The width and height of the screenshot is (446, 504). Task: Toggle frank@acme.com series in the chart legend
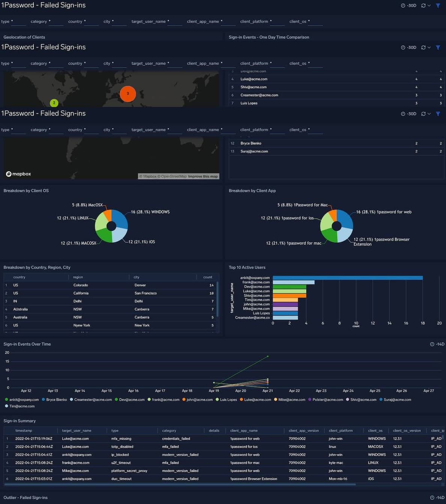click(163, 400)
